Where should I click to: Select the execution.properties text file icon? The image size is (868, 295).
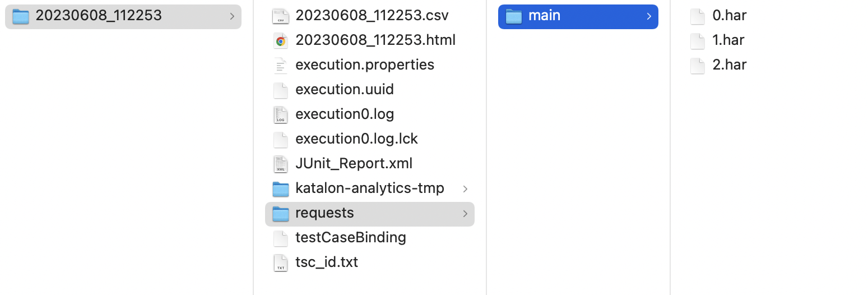point(281,66)
